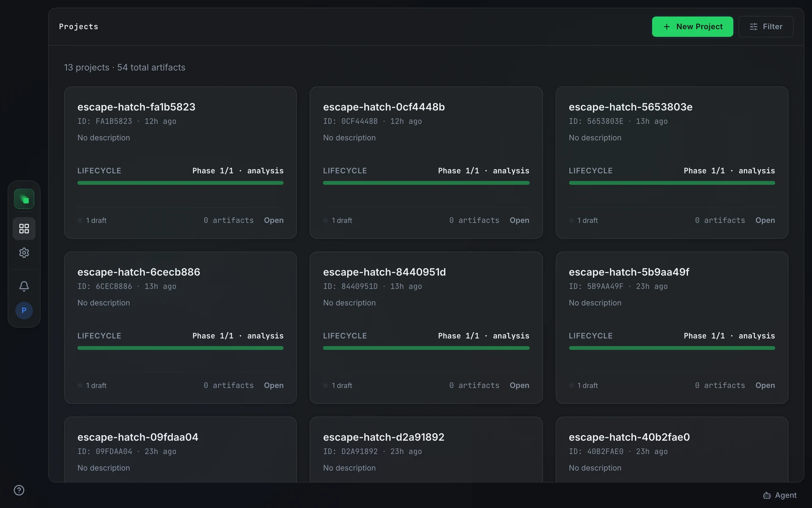Click 'ID: 5653803E · 13h ago' text
The width and height of the screenshot is (812, 508).
[x=618, y=121]
